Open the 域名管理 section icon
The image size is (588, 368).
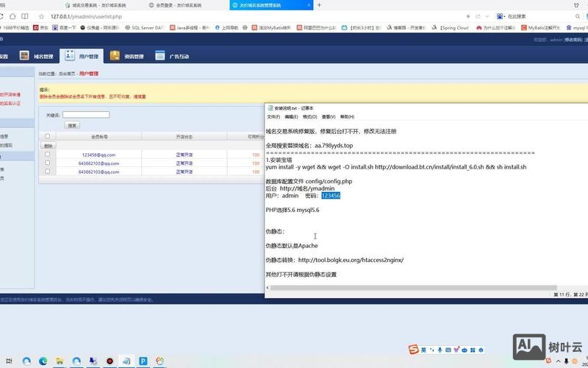pos(24,56)
